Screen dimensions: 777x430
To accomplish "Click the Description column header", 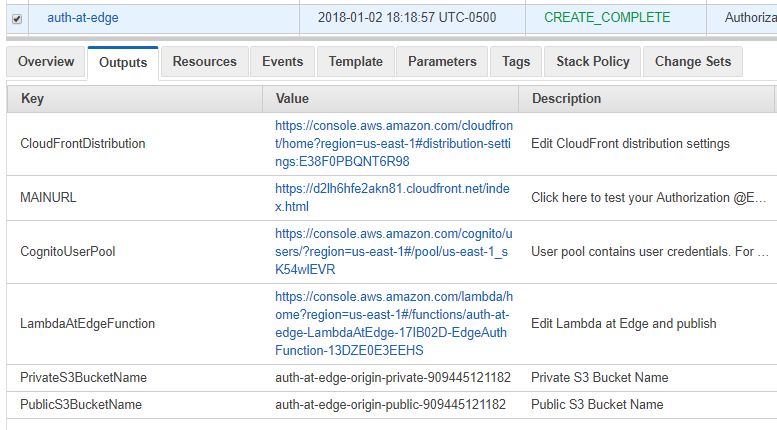I will click(646, 99).
